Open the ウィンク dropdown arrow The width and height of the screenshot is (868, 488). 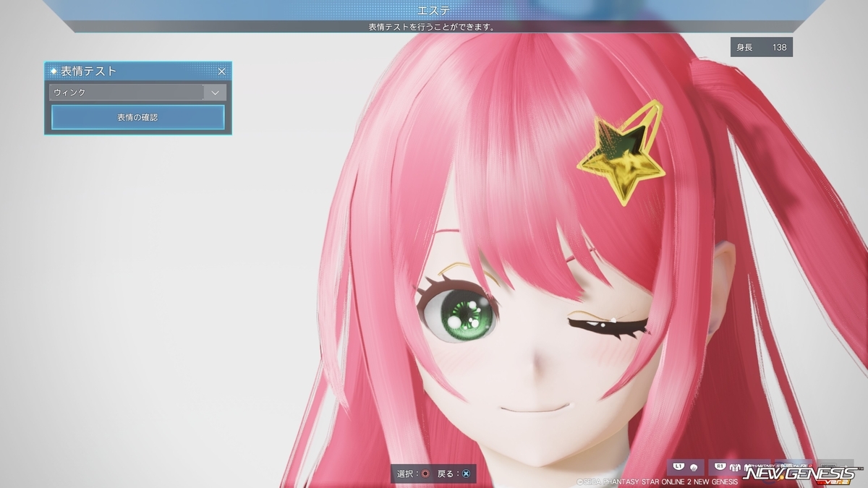[215, 93]
